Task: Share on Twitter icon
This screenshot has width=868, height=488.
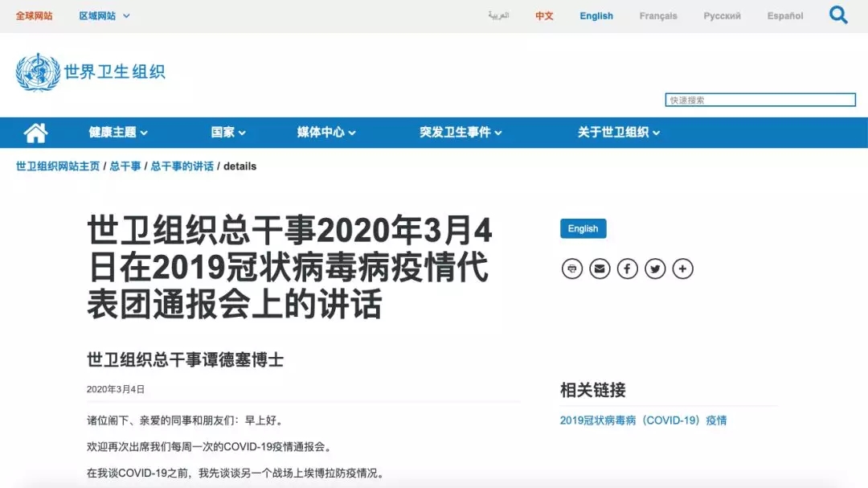Action: 655,269
